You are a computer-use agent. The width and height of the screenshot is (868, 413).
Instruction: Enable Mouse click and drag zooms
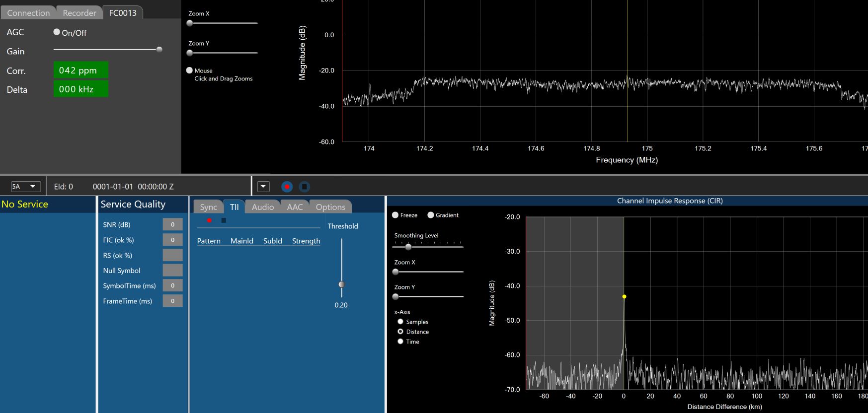point(189,70)
